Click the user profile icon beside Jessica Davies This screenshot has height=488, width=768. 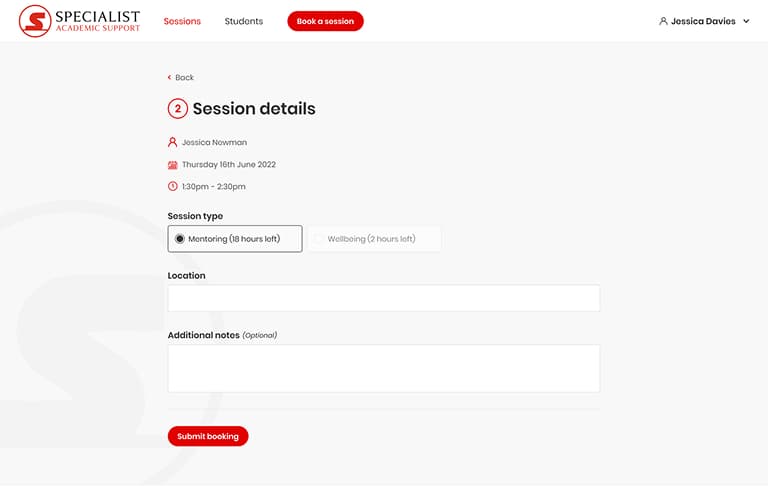(663, 21)
